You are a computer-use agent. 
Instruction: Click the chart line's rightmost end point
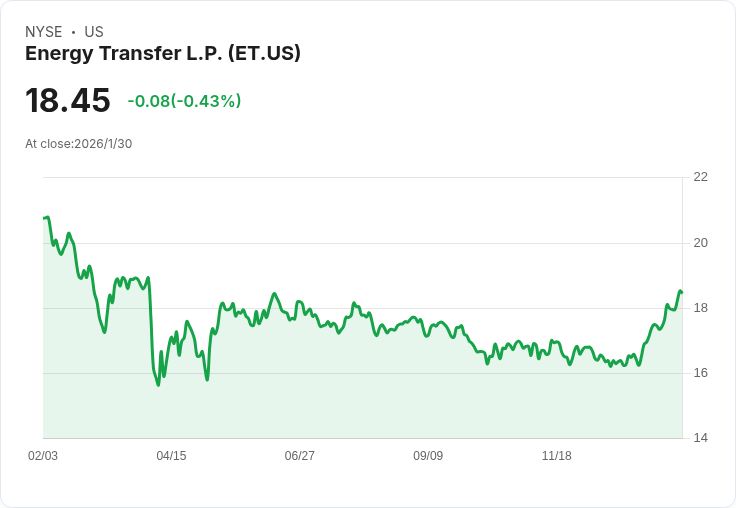tap(681, 292)
